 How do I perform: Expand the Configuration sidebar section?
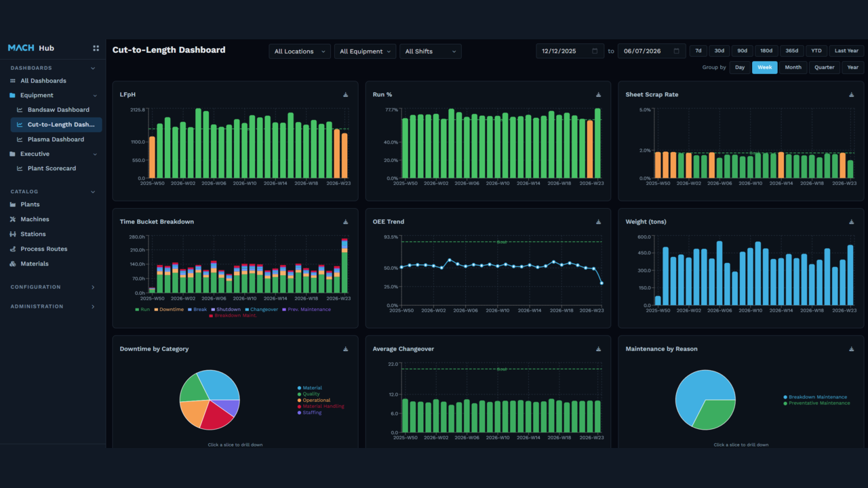tap(53, 287)
